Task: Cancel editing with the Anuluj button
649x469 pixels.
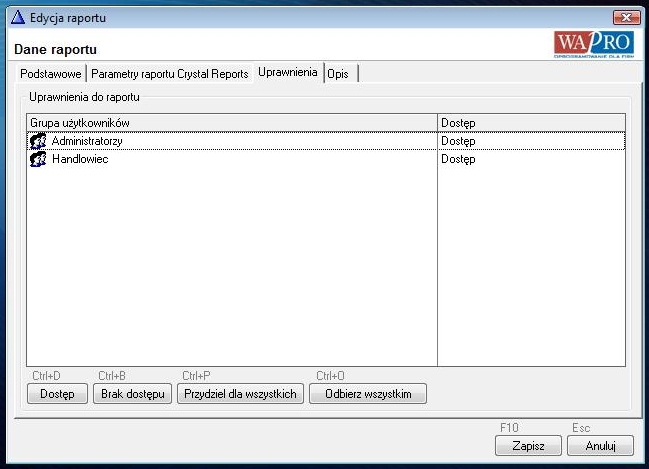Action: click(601, 445)
